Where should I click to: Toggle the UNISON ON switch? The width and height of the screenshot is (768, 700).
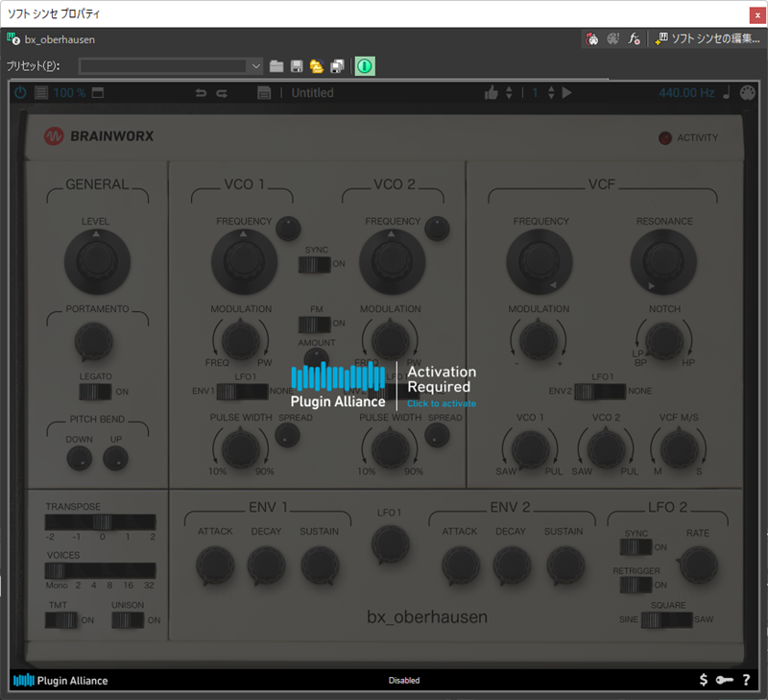(128, 620)
